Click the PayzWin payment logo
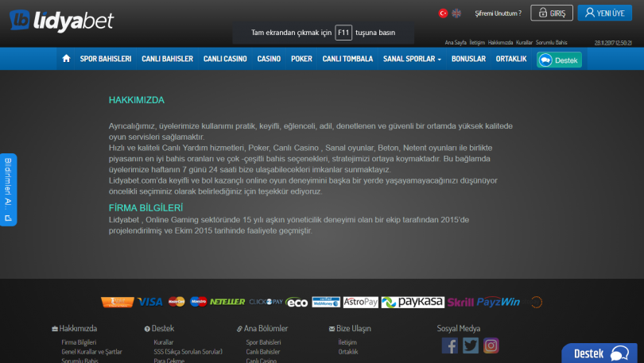The image size is (644, 363). pyautogui.click(x=499, y=303)
